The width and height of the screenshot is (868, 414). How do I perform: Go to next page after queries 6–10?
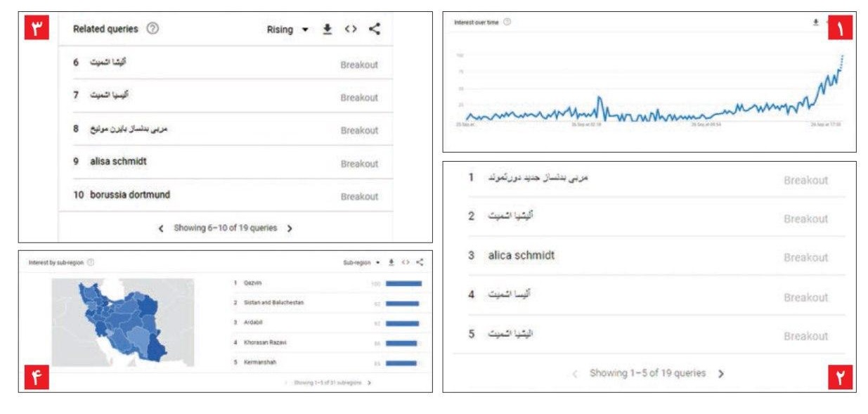290,228
